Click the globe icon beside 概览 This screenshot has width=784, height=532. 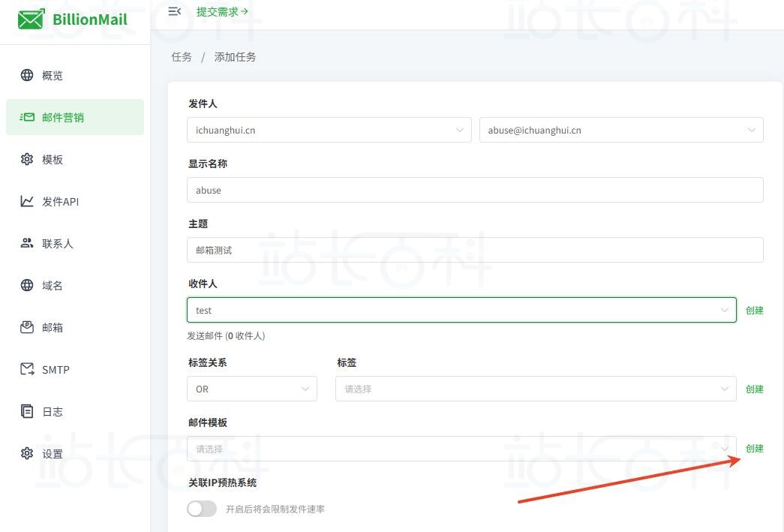[x=27, y=75]
